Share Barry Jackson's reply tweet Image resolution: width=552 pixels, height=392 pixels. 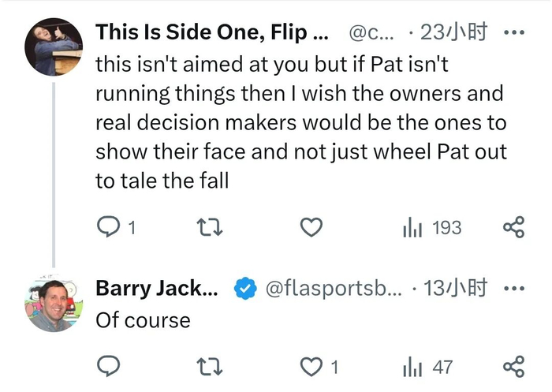tap(513, 366)
